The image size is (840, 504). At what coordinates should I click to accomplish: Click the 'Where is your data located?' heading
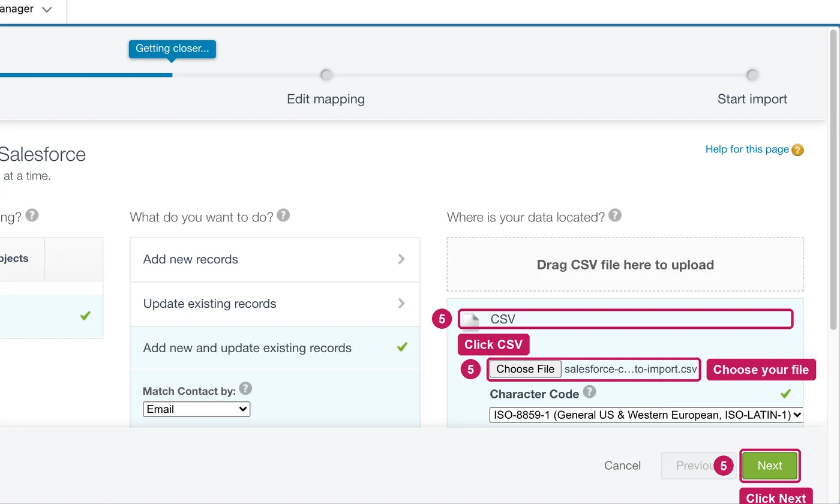pyautogui.click(x=526, y=217)
